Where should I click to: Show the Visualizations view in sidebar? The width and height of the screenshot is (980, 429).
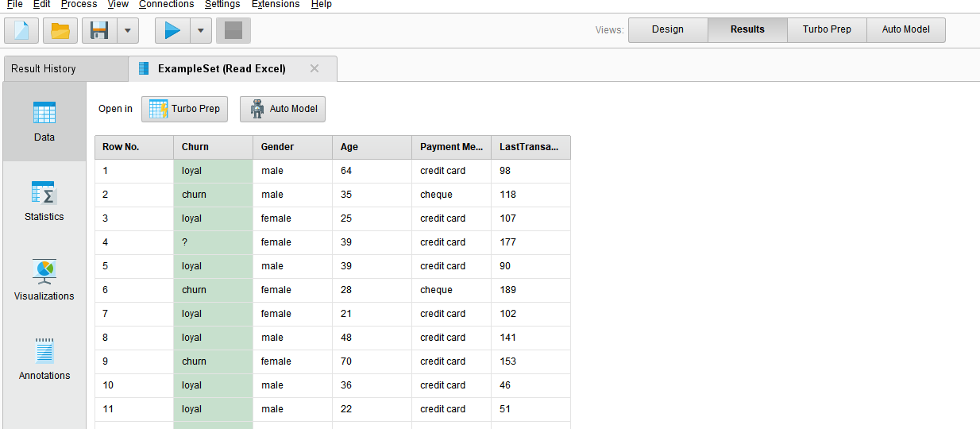[44, 280]
